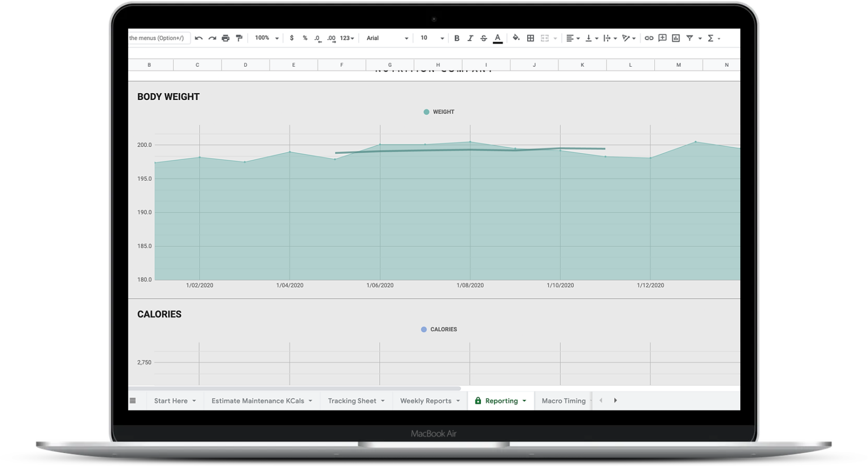Image resolution: width=868 pixels, height=466 pixels.
Task: Switch to the Tracking Sheet tab
Action: pyautogui.click(x=351, y=400)
